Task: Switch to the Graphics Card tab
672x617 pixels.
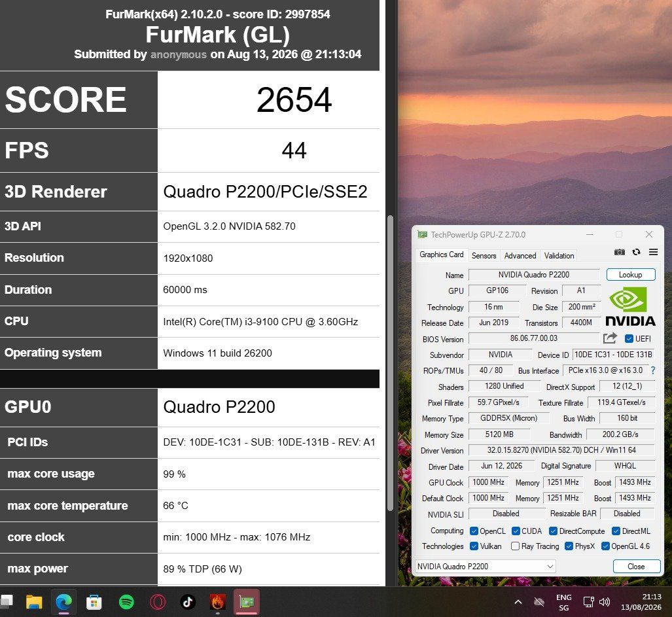Action: pyautogui.click(x=442, y=255)
